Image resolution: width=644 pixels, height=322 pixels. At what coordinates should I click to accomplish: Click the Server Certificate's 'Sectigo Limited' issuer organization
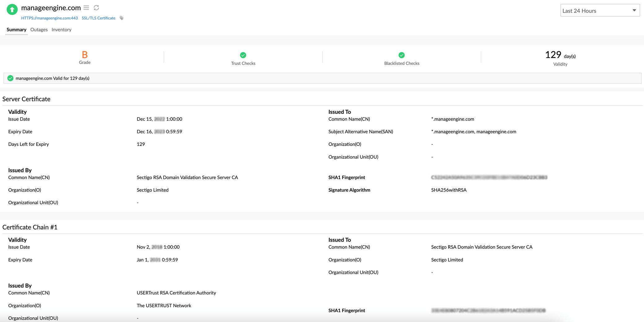[152, 190]
